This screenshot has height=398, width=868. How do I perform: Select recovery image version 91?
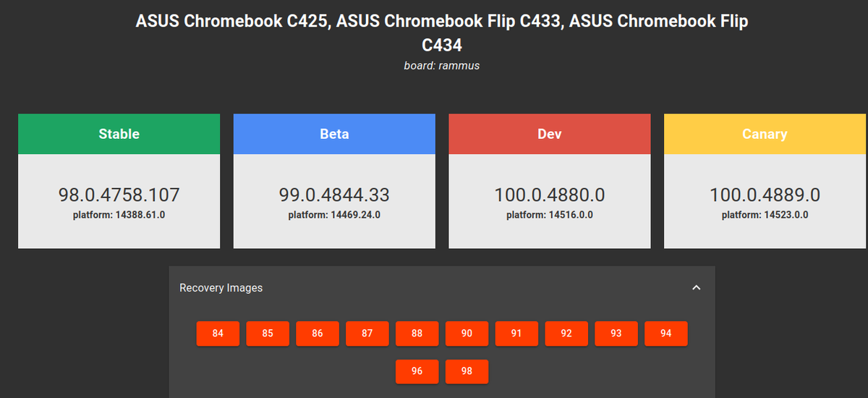point(516,334)
